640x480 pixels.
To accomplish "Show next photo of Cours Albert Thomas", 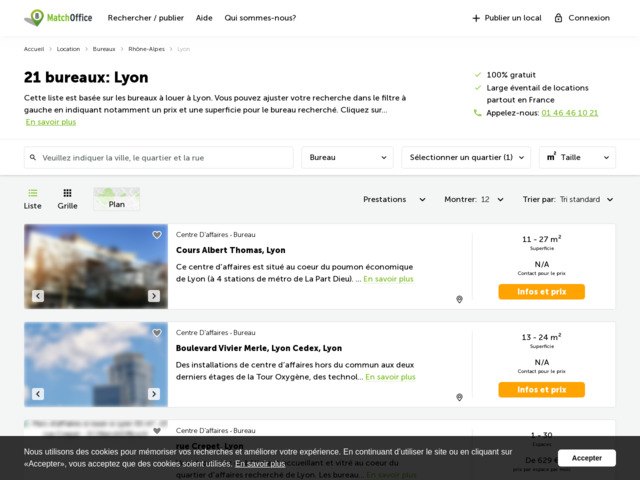I will tap(154, 296).
